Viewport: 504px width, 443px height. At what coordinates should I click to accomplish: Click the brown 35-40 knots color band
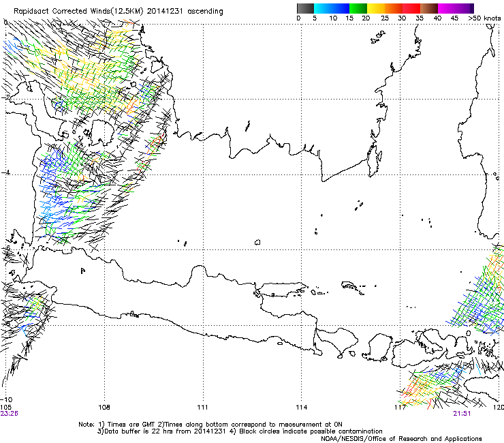pos(429,8)
